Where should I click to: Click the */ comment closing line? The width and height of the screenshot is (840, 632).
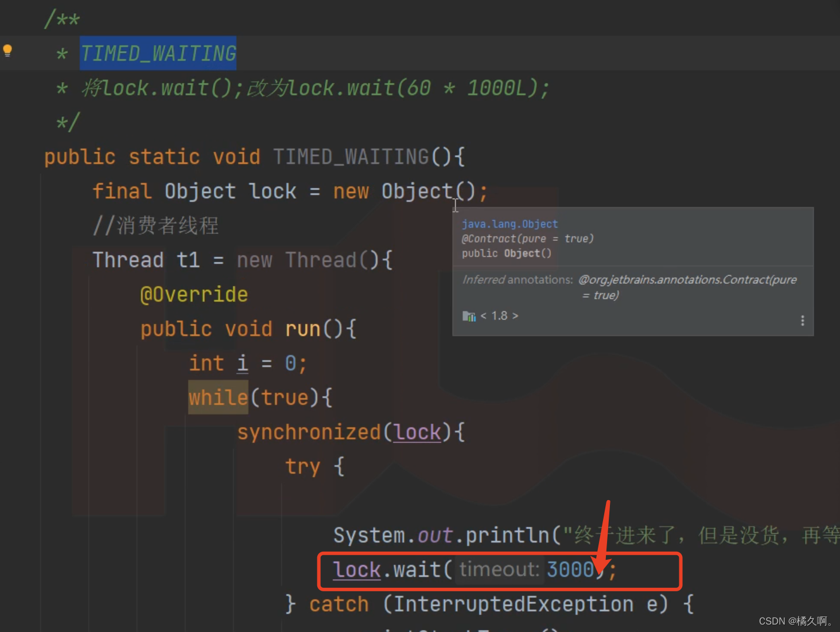68,122
